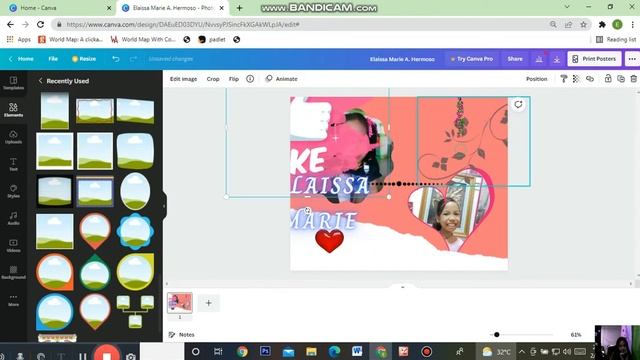Open the Background sidebar panel

13,272
